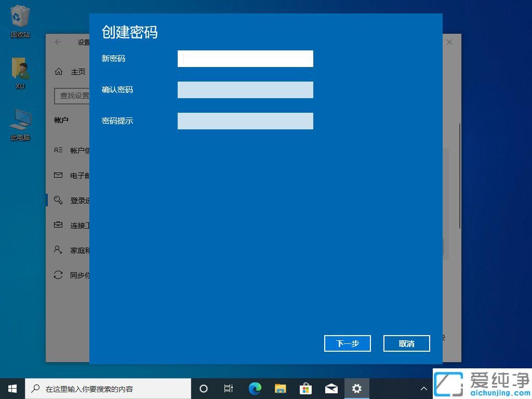Click the 密码提示 input box
Image resolution: width=532 pixels, height=399 pixels.
(x=245, y=121)
